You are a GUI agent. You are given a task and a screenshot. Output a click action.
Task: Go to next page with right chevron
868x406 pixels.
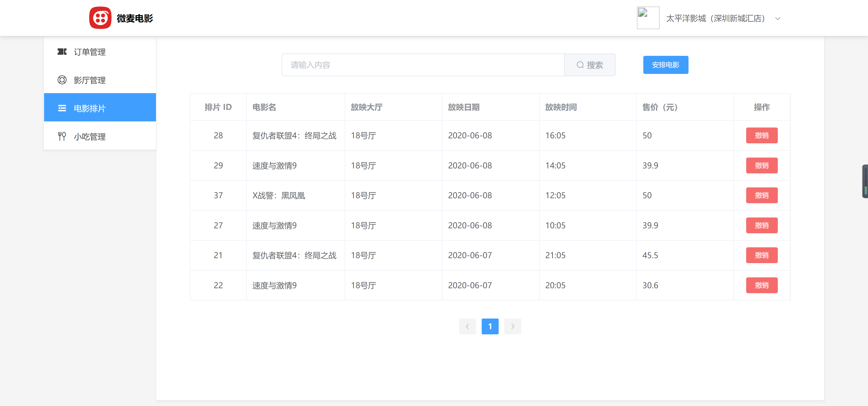pos(512,326)
